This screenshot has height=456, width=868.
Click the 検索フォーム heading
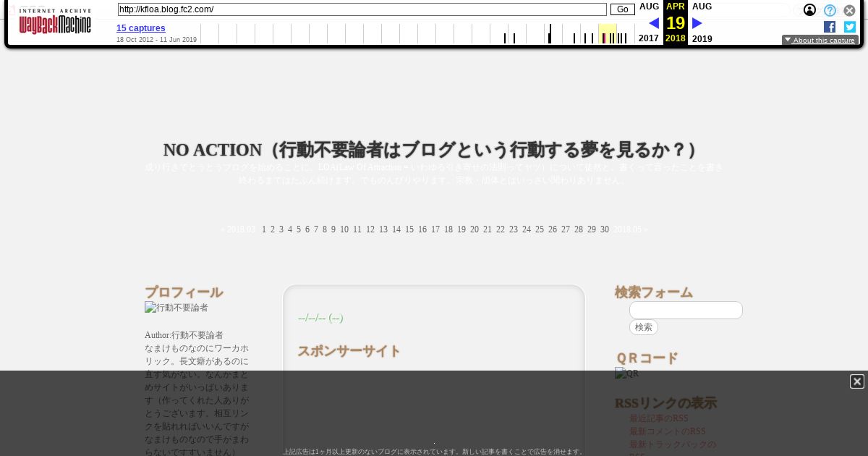click(x=654, y=292)
